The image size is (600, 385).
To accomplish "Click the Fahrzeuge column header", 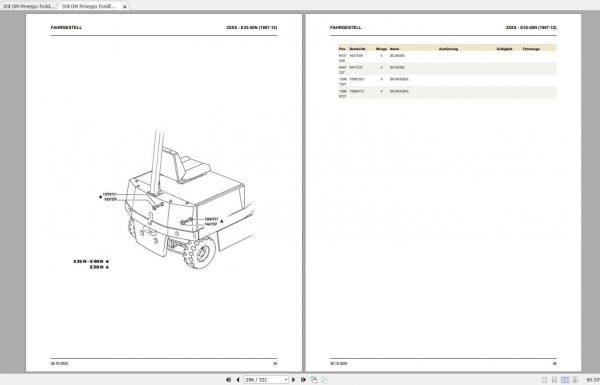I will pos(531,49).
